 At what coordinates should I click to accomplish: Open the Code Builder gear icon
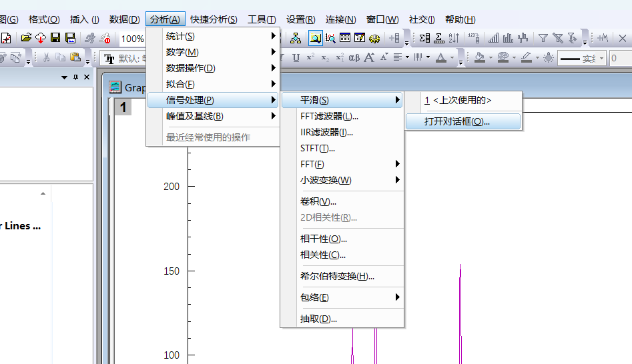[x=374, y=38]
